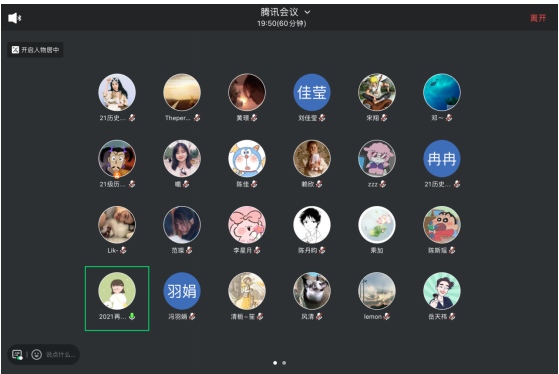Click the muted mic icon beside zzz
The image size is (559, 374).
(383, 184)
